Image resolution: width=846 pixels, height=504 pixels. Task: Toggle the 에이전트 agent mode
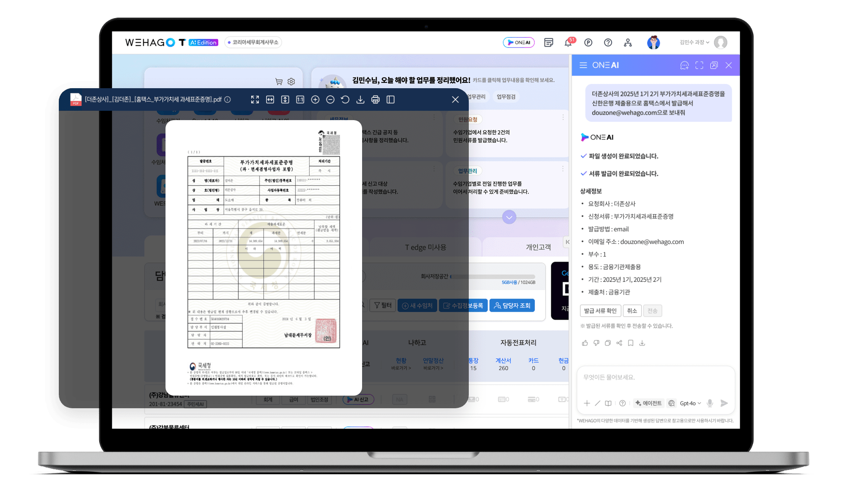649,403
